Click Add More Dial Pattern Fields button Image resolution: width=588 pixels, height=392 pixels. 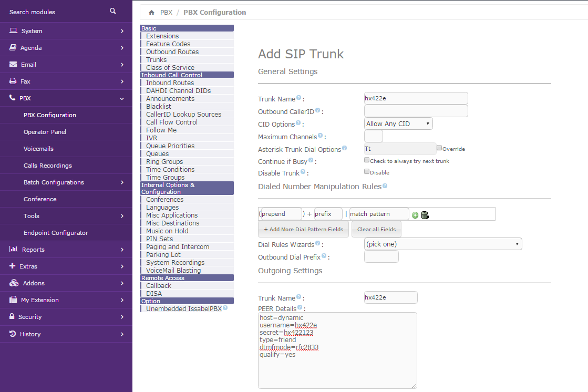pos(303,229)
